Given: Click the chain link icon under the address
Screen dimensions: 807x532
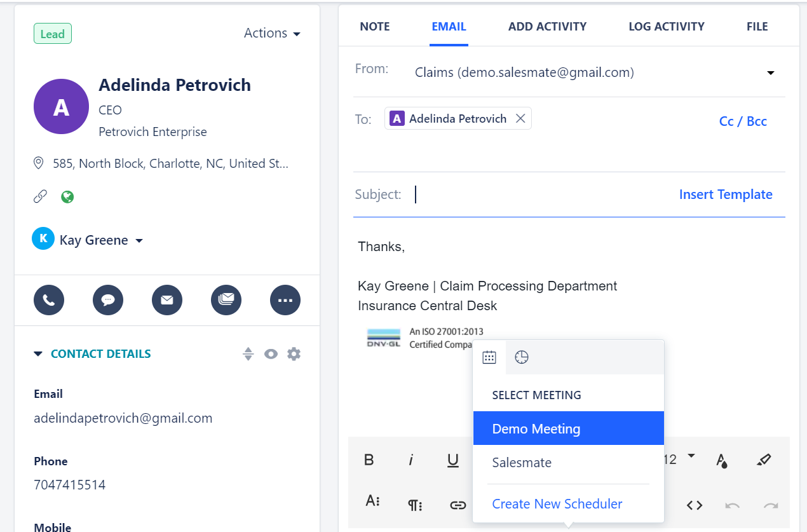Looking at the screenshot, I should coord(40,196).
